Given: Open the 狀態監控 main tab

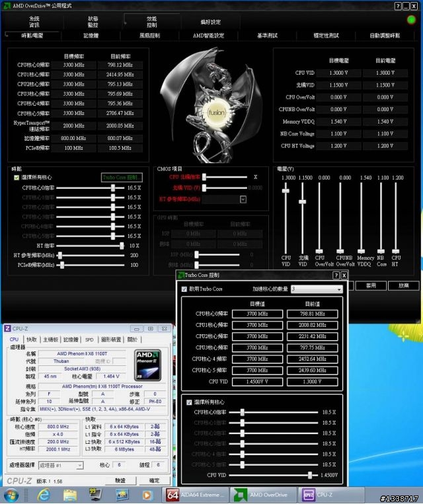Looking at the screenshot, I should (x=93, y=22).
